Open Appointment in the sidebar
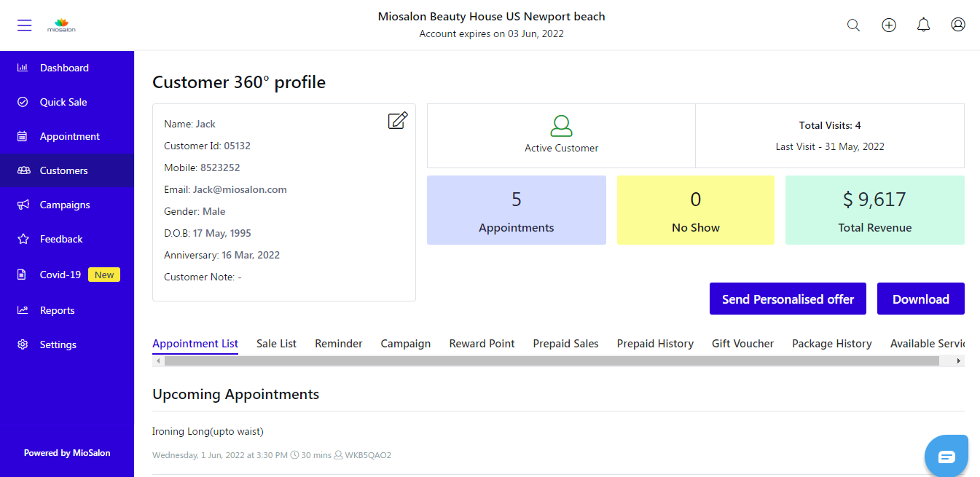Image resolution: width=980 pixels, height=477 pixels. point(69,136)
